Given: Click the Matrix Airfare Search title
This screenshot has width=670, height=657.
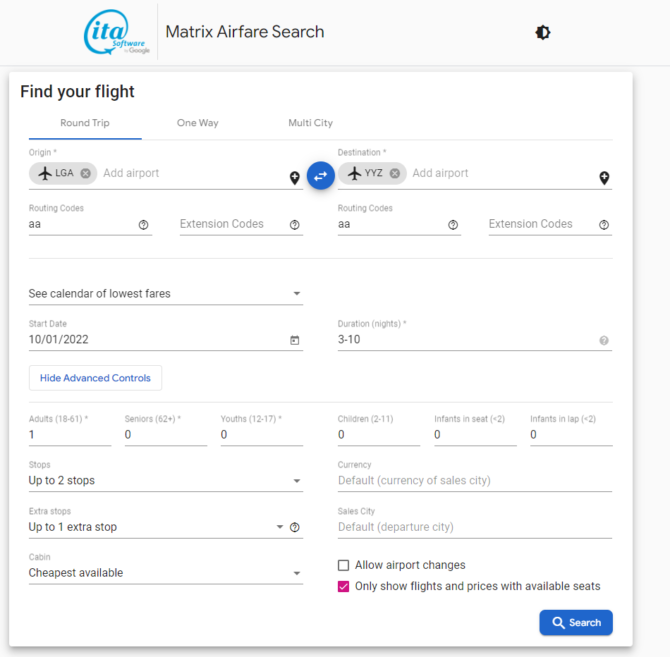Looking at the screenshot, I should (245, 32).
